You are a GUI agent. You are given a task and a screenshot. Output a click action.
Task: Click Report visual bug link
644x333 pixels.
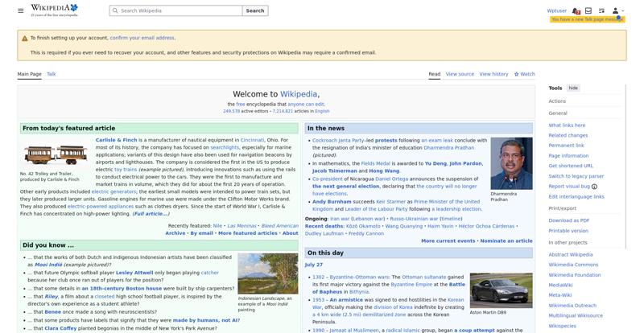[x=569, y=187]
